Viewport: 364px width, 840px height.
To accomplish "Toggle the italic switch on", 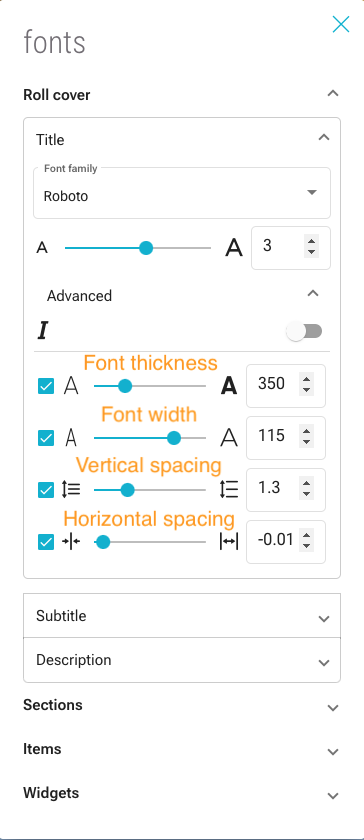I will (x=305, y=331).
